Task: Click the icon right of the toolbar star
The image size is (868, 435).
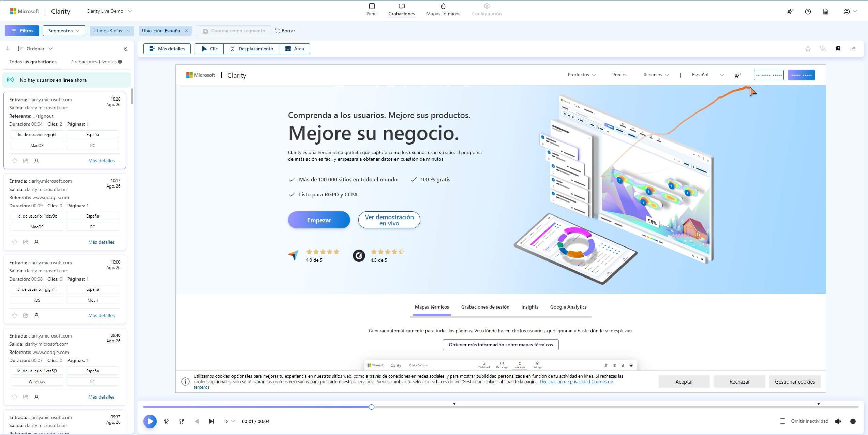Action: click(823, 49)
